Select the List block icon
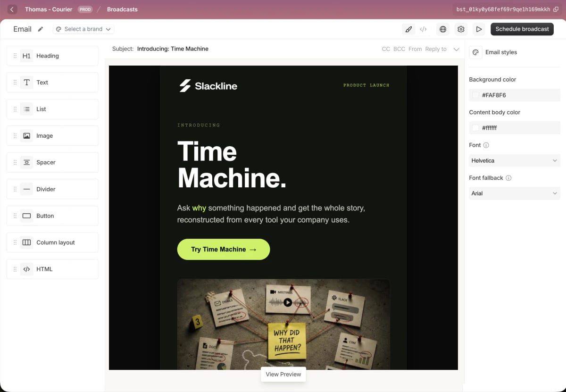The height and width of the screenshot is (392, 566). point(27,109)
